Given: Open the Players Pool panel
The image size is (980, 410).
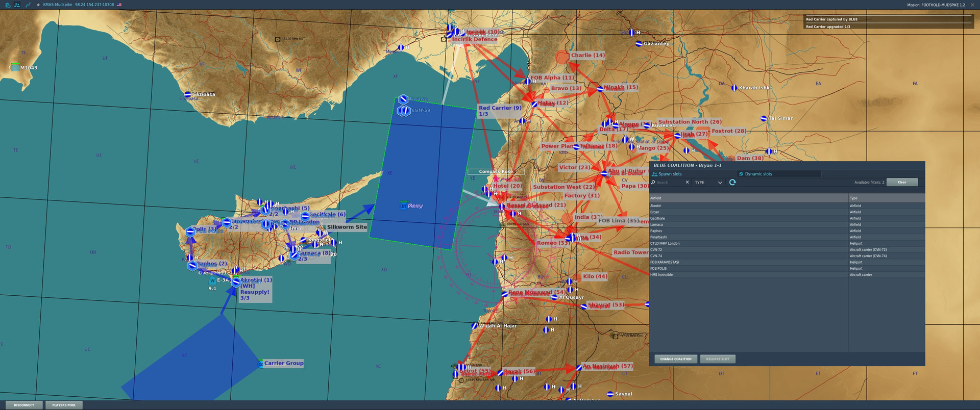Looking at the screenshot, I should (64, 405).
